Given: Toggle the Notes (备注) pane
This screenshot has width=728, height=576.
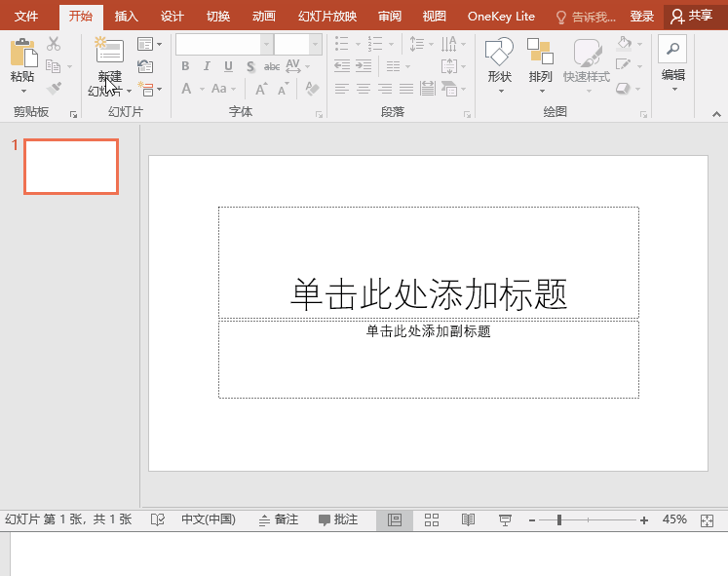Looking at the screenshot, I should click(279, 520).
